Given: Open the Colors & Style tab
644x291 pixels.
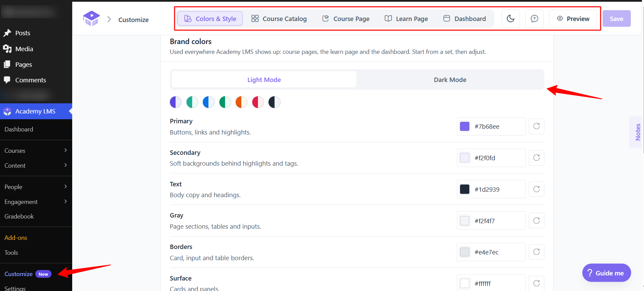Looking at the screenshot, I should pyautogui.click(x=210, y=19).
